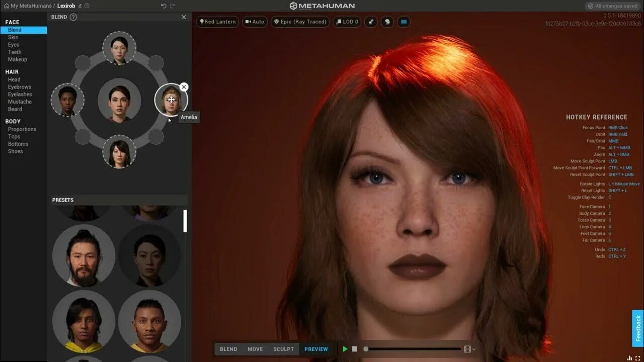Open the Bottoms section
The image size is (644, 362).
tap(18, 144)
